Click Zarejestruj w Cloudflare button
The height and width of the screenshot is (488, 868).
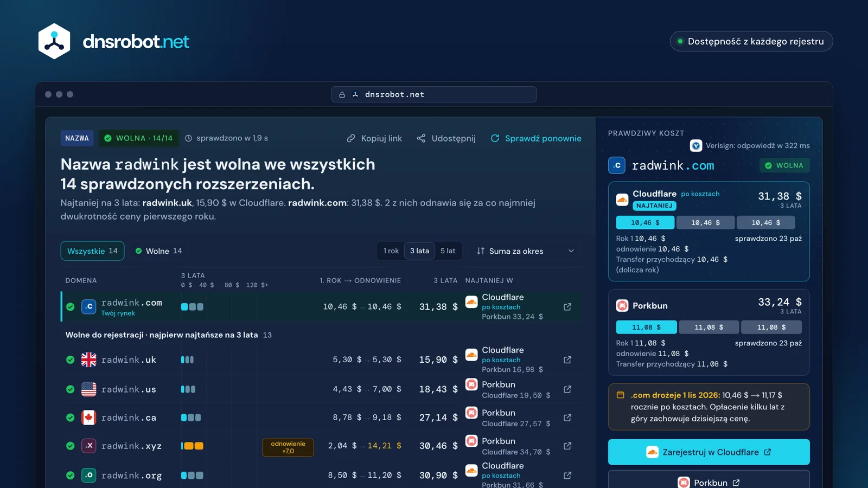709,452
